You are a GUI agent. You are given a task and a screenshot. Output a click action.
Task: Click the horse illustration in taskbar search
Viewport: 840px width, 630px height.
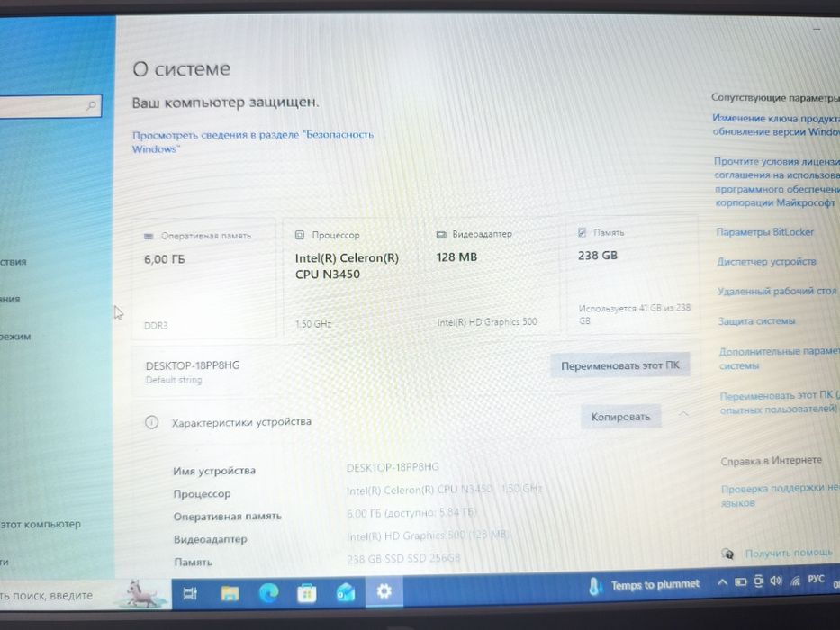tap(142, 594)
